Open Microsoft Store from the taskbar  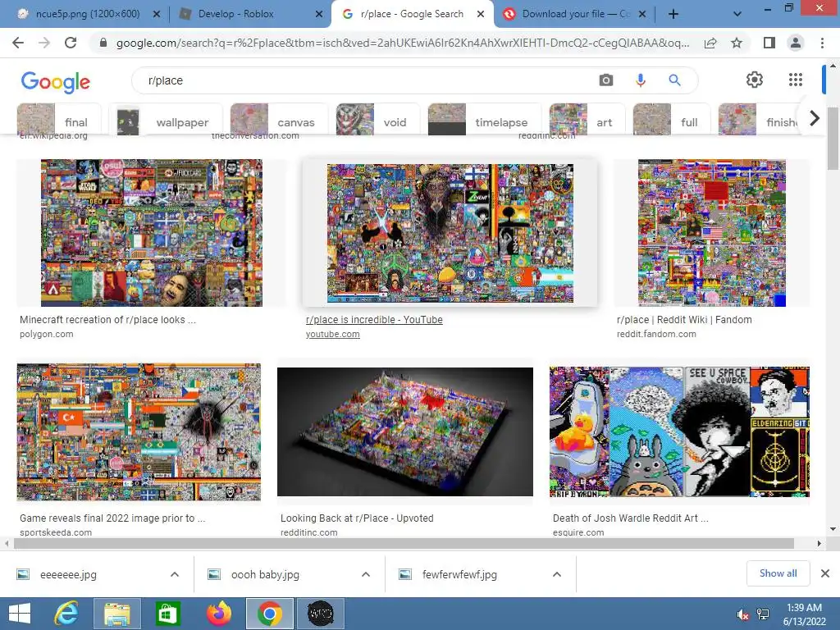pos(167,614)
